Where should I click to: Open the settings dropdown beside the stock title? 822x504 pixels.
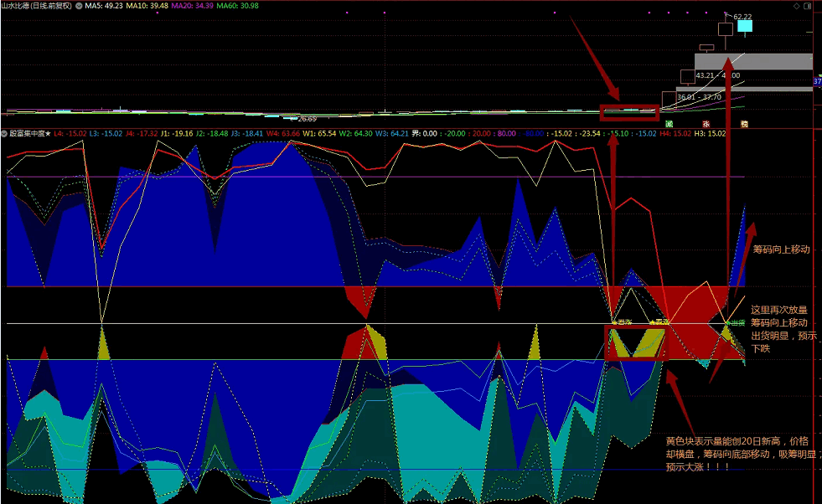coord(79,6)
